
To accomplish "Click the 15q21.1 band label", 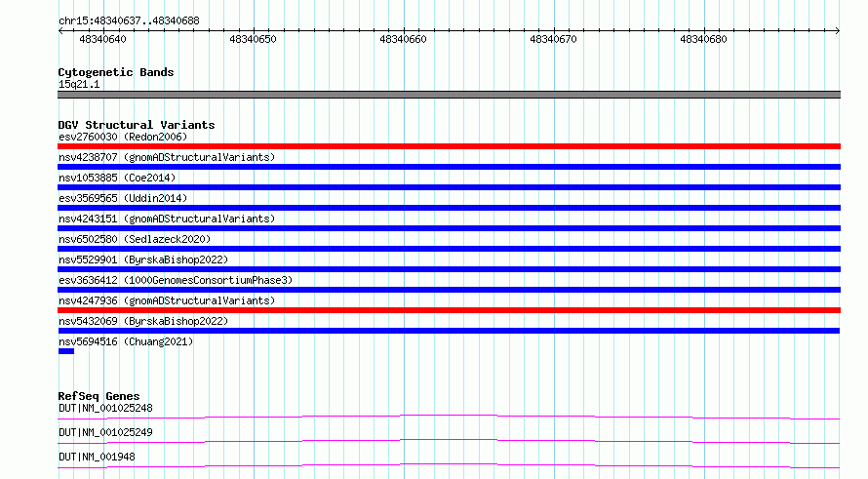I will [x=79, y=84].
